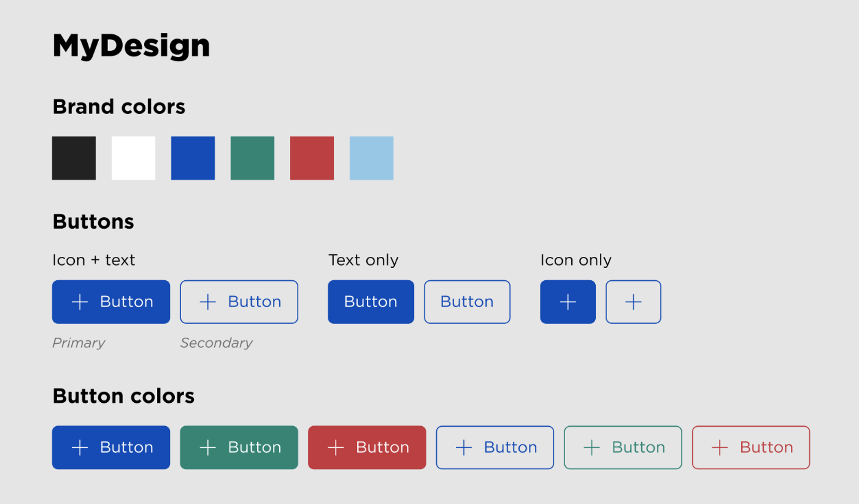This screenshot has height=504, width=859.
Task: Click the blue outlined Button under Button colors
Action: tap(495, 447)
